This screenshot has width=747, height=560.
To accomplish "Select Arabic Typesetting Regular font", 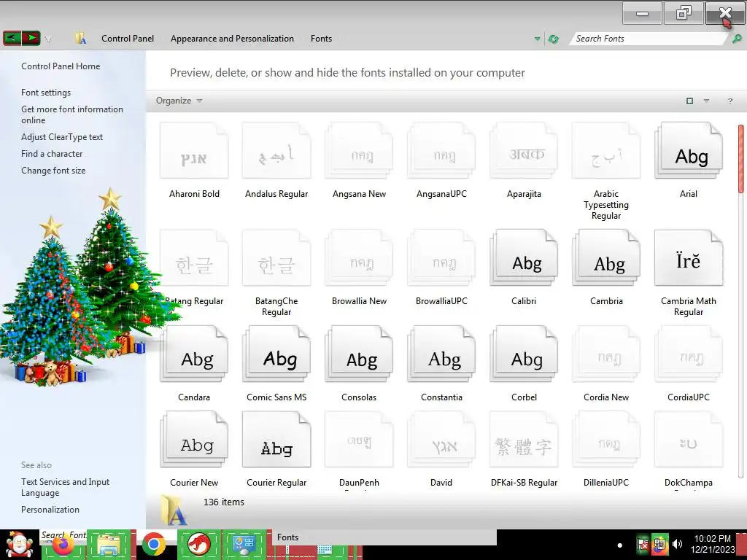I will [x=606, y=150].
